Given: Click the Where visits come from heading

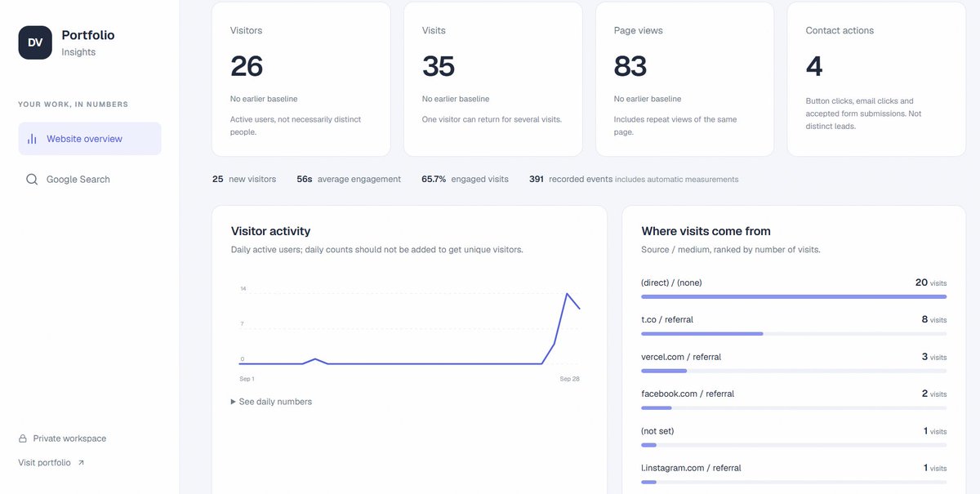Looking at the screenshot, I should (x=706, y=231).
